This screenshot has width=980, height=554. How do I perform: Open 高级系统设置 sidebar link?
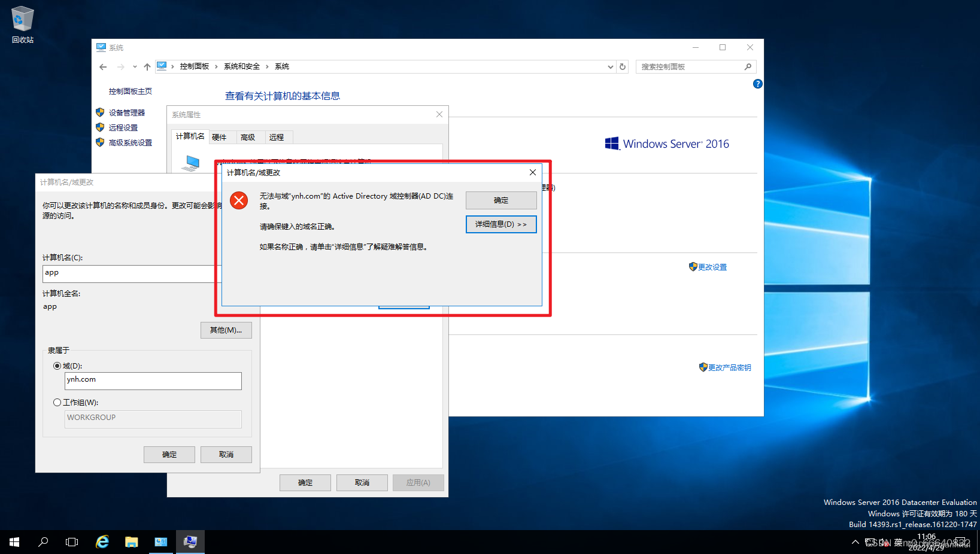click(131, 142)
